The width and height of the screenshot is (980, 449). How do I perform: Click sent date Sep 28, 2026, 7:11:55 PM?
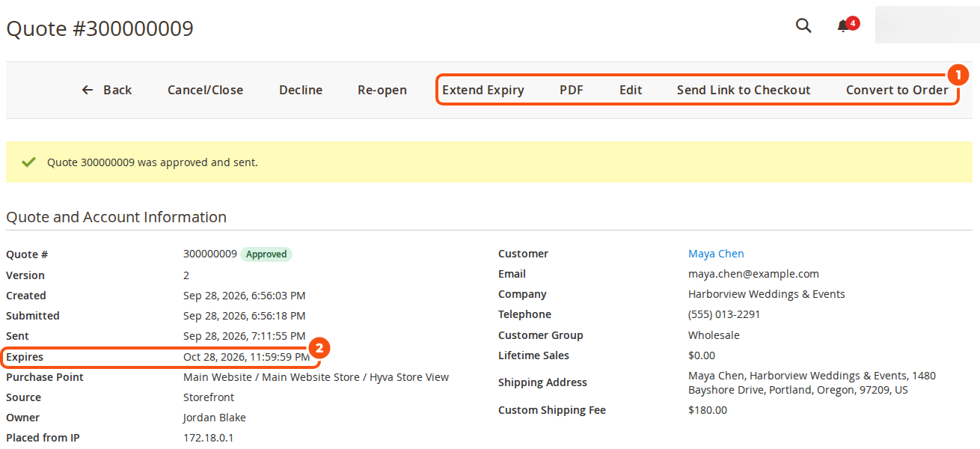[245, 336]
